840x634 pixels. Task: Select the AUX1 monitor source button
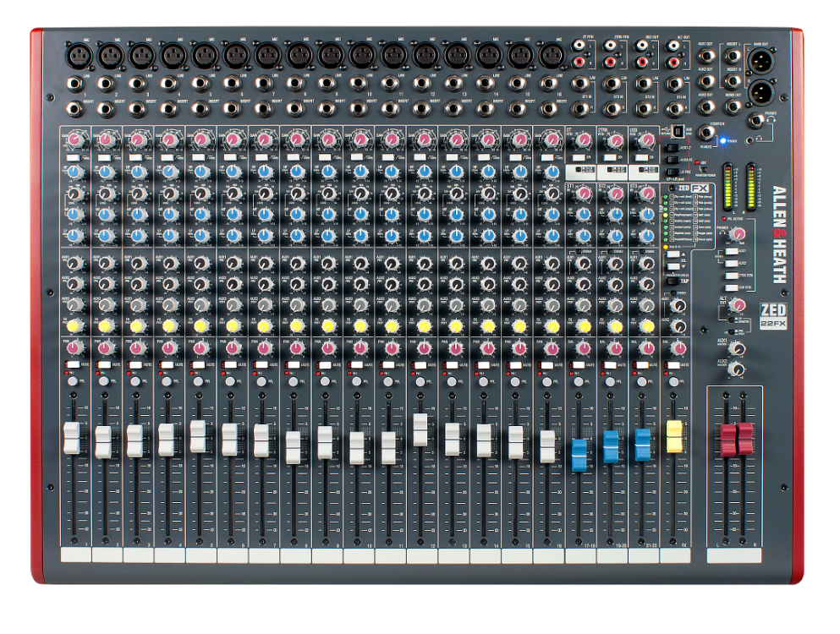(x=732, y=250)
